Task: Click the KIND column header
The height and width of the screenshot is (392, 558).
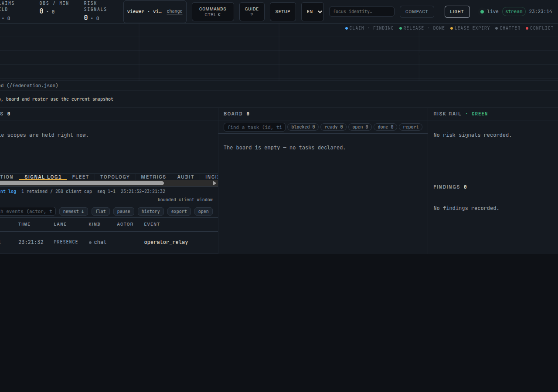Action: click(95, 224)
